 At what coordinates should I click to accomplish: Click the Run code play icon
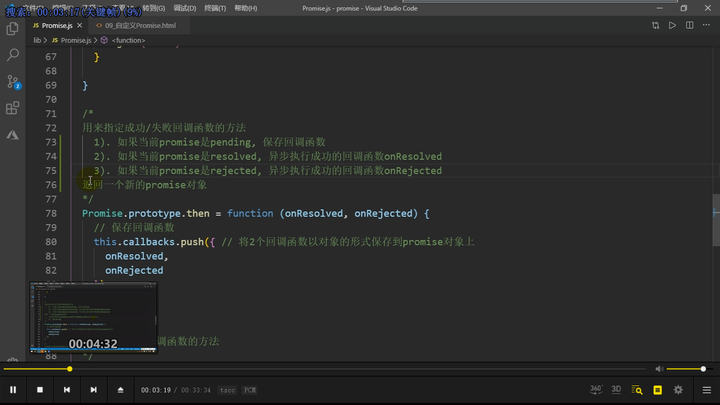pos(672,26)
